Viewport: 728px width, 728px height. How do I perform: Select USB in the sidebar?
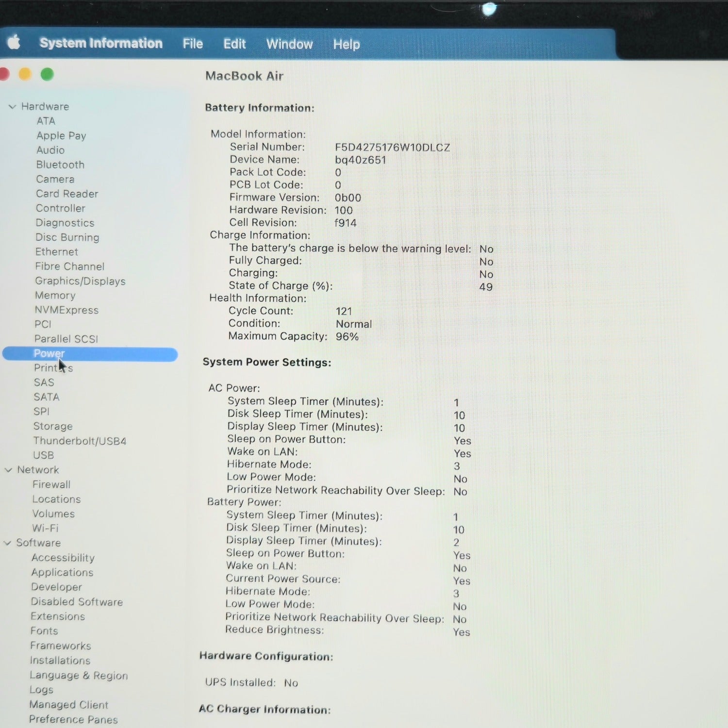coord(43,455)
